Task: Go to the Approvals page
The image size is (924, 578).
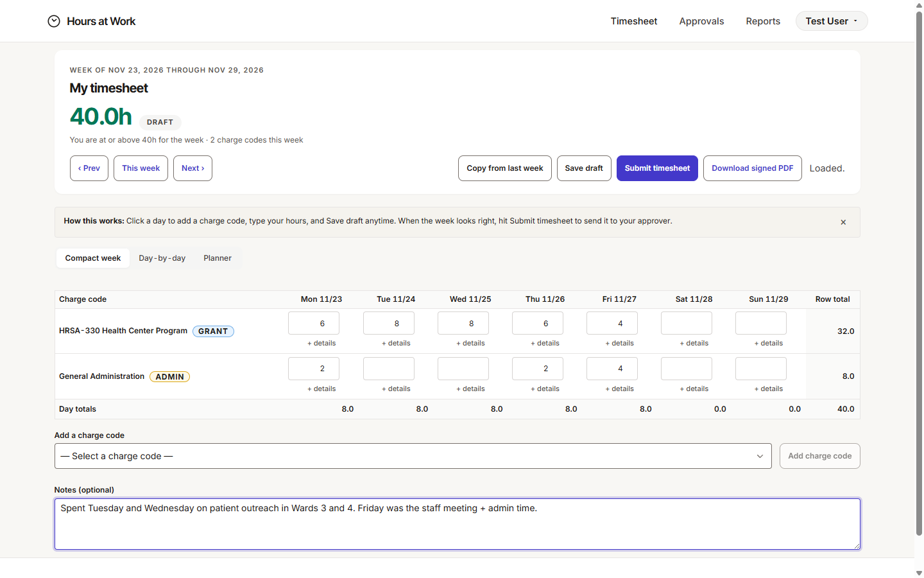Action: pyautogui.click(x=701, y=21)
